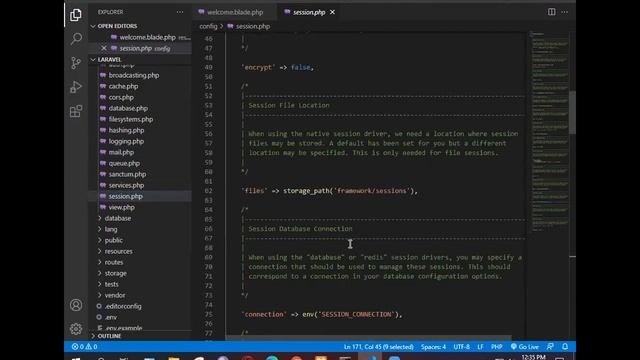Click the config breadcrumb segment
This screenshot has width=640, height=360.
[x=208, y=26]
